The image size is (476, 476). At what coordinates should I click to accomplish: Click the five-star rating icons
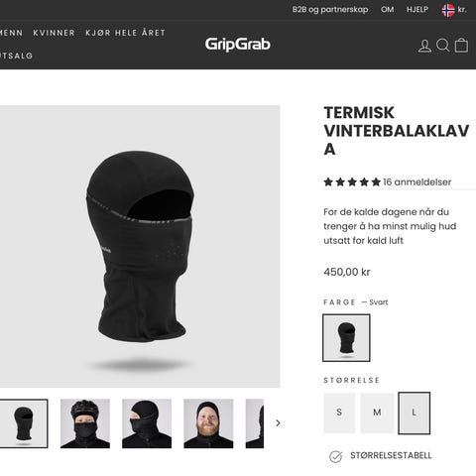(x=352, y=181)
